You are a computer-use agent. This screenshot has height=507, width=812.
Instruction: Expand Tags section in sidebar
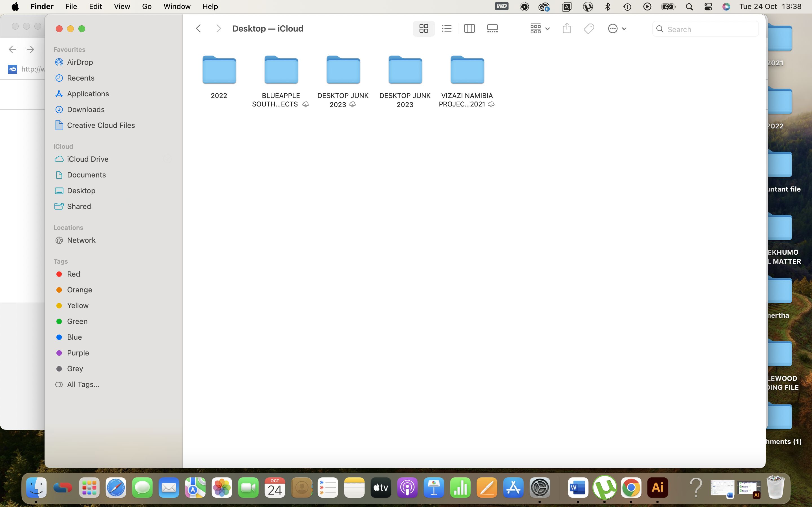coord(60,261)
